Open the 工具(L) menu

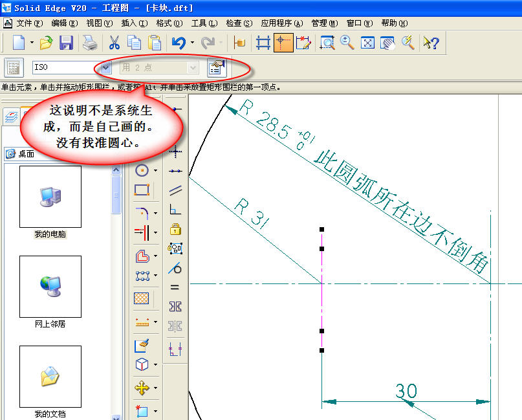click(204, 23)
